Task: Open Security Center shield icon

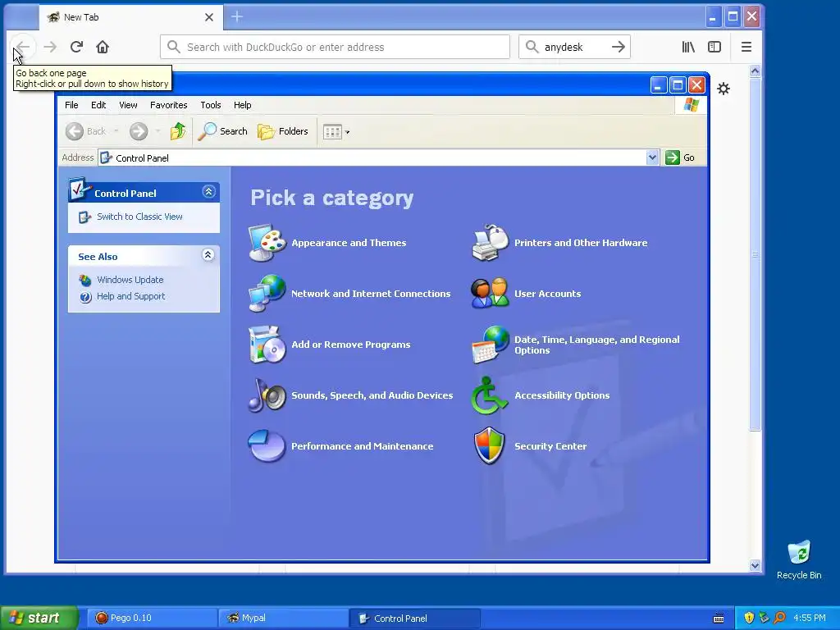Action: click(489, 445)
